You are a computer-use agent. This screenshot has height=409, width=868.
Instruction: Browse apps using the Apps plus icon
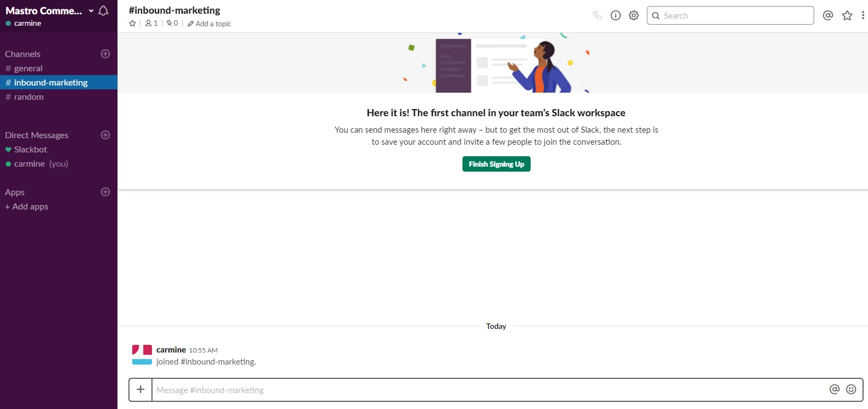point(105,192)
